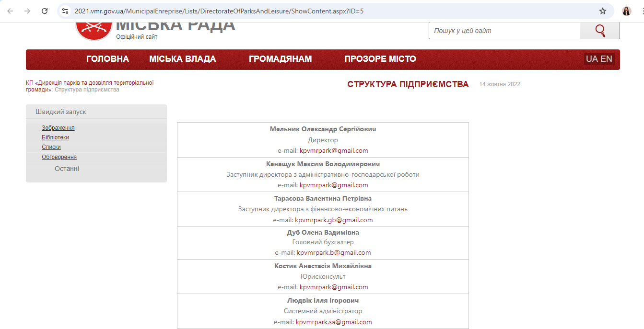The height and width of the screenshot is (329, 644).
Task: Open Бібліотеки link in sidebar
Action: [55, 137]
